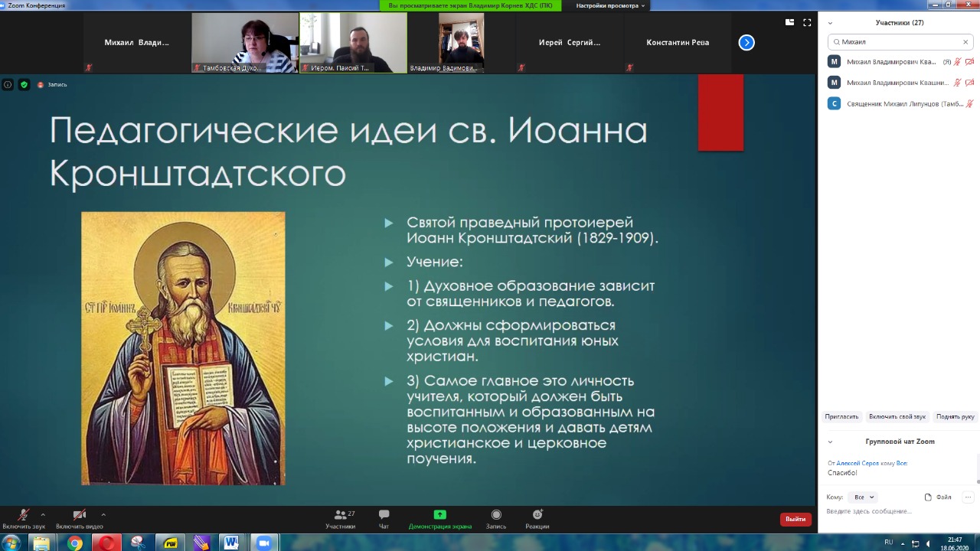The width and height of the screenshot is (980, 551).
Task: Show hidden tray icons arrow
Action: pyautogui.click(x=902, y=543)
